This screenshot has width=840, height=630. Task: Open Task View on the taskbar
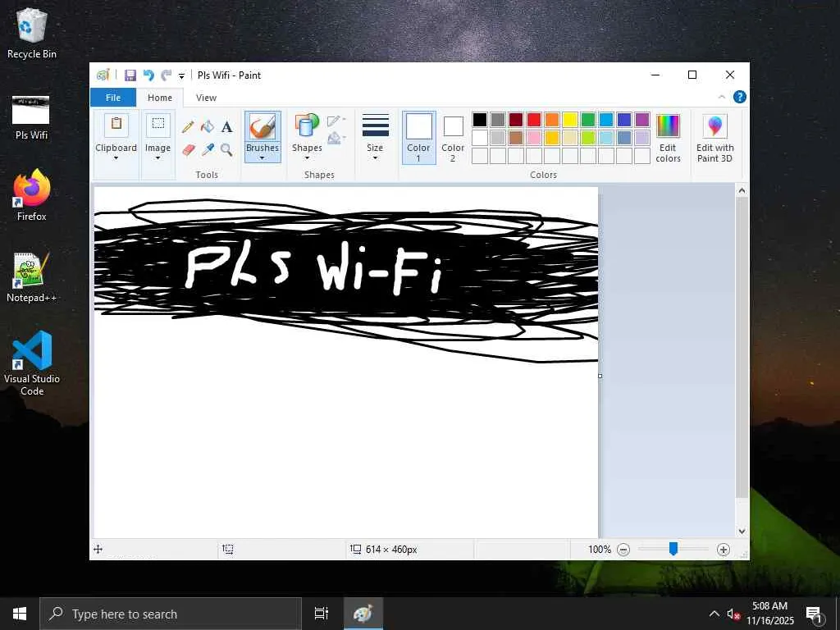click(x=321, y=614)
